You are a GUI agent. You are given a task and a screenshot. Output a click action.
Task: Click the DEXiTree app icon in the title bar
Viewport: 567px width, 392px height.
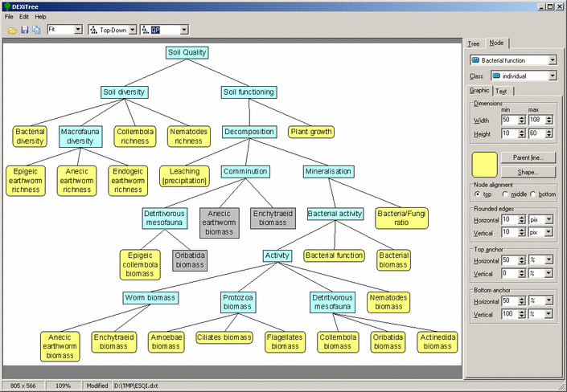[7, 6]
